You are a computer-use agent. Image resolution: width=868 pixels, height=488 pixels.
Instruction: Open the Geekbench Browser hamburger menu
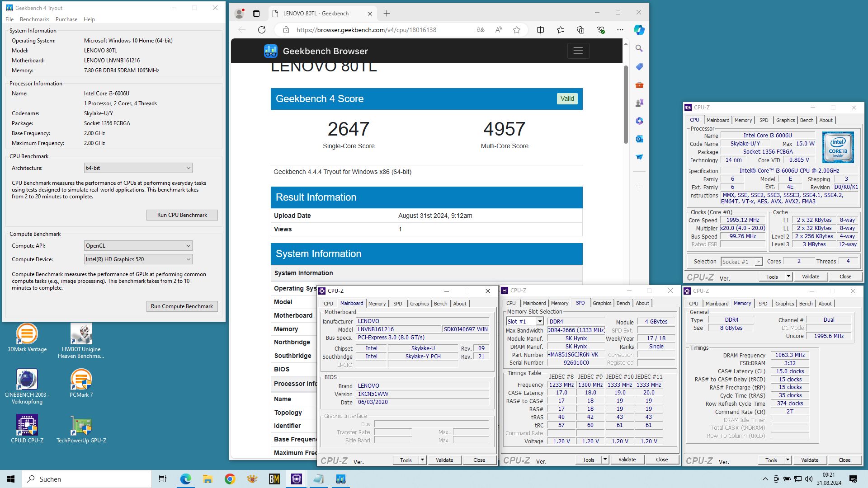578,51
